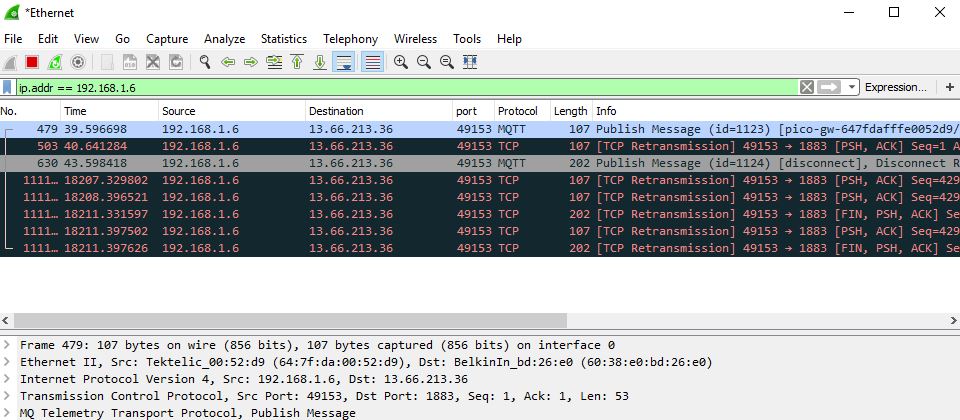This screenshot has width=960, height=420.
Task: Click the resize columns to fit icon
Action: 470,62
